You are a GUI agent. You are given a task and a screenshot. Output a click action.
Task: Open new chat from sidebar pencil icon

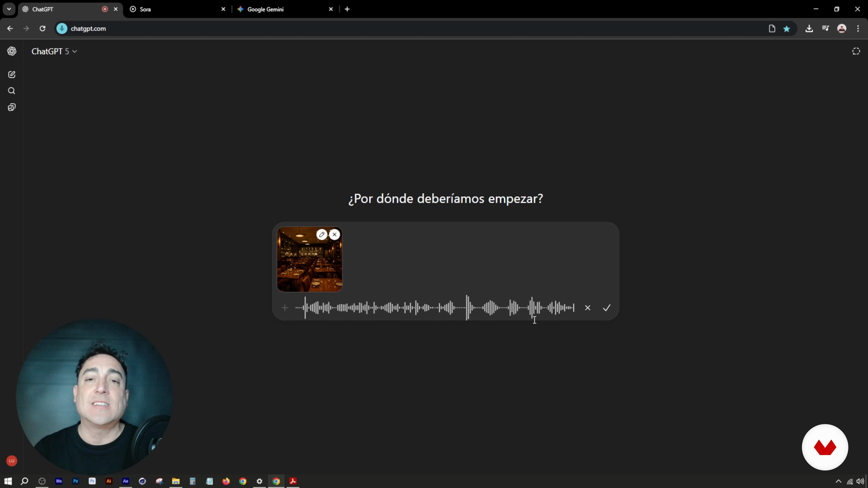[12, 74]
